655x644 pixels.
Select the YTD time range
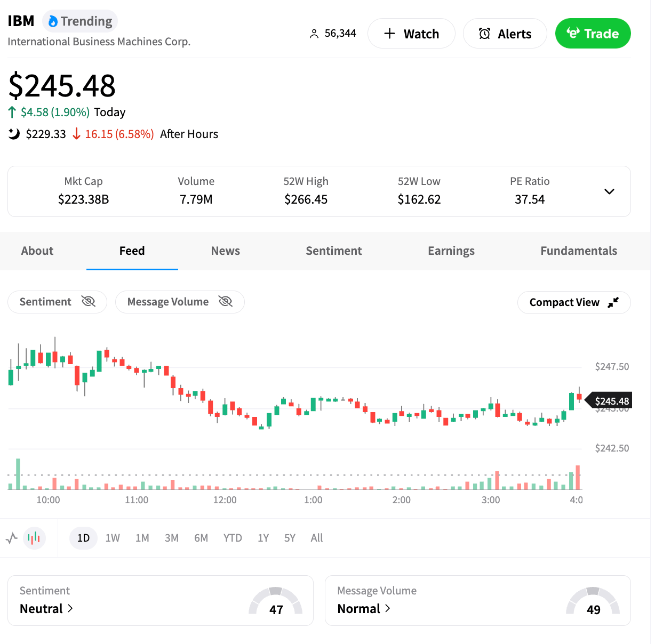point(233,538)
